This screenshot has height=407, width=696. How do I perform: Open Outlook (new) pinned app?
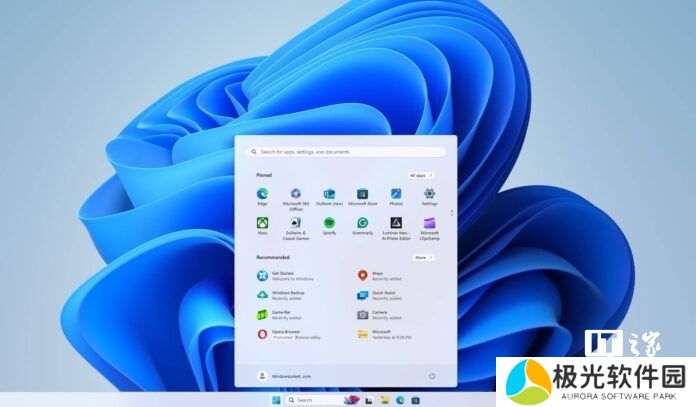[x=329, y=194]
